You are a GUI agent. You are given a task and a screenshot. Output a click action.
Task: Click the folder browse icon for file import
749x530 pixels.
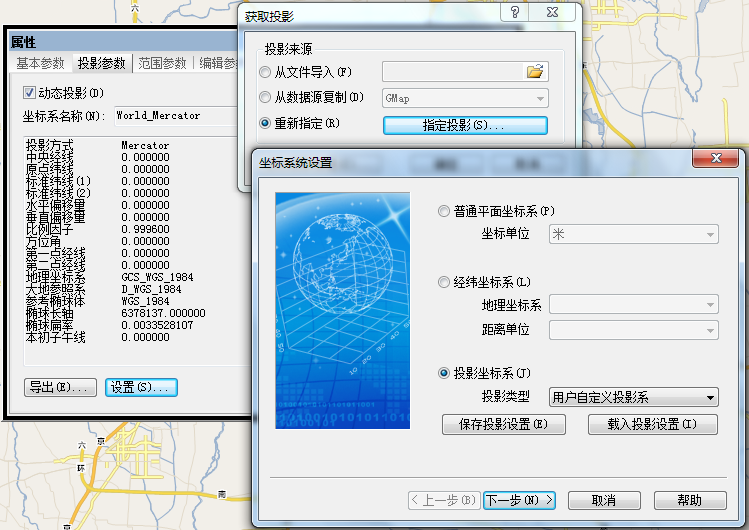(x=535, y=72)
